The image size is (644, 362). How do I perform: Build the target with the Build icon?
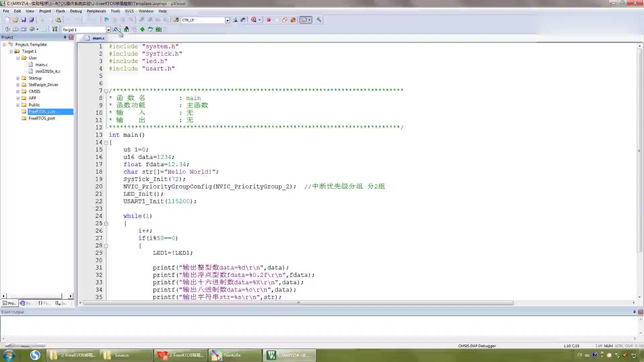(x=15, y=29)
